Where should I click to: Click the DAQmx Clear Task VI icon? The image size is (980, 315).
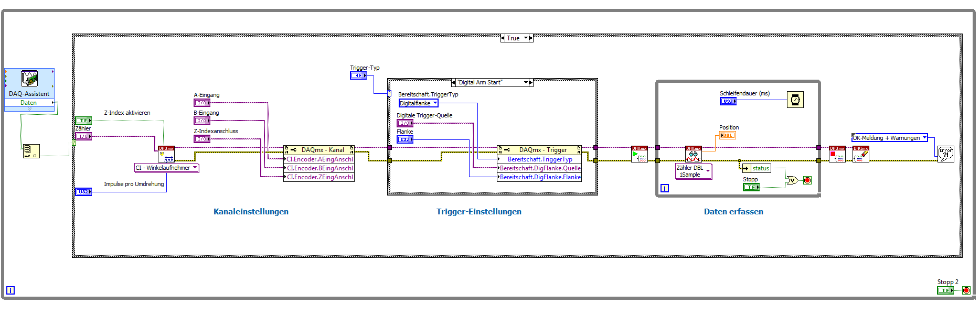861,154
